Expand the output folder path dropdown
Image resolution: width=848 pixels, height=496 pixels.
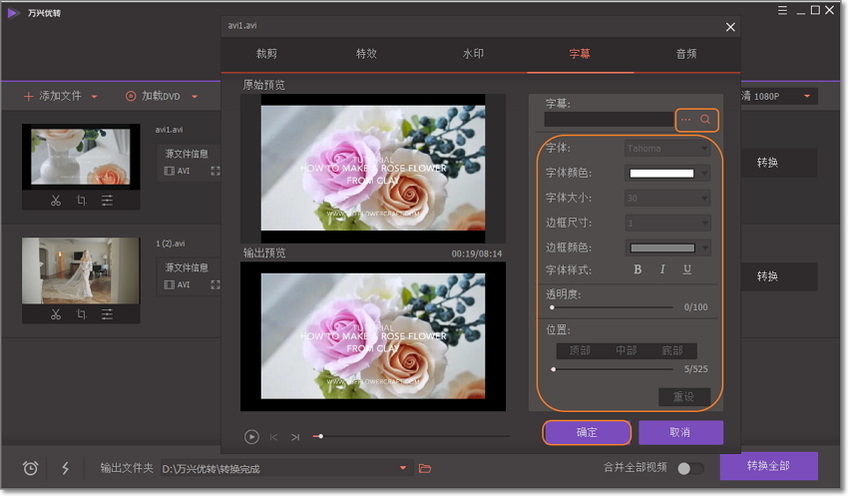[x=404, y=468]
